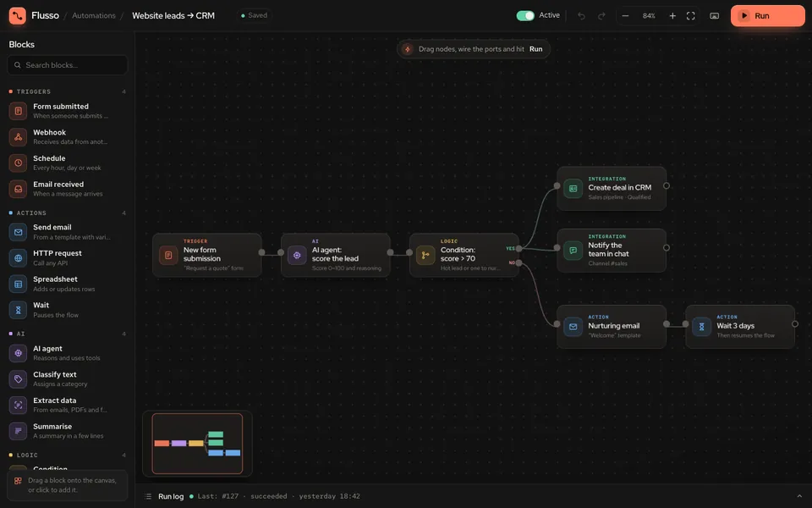Click the Notify the team in chat icon

point(573,251)
